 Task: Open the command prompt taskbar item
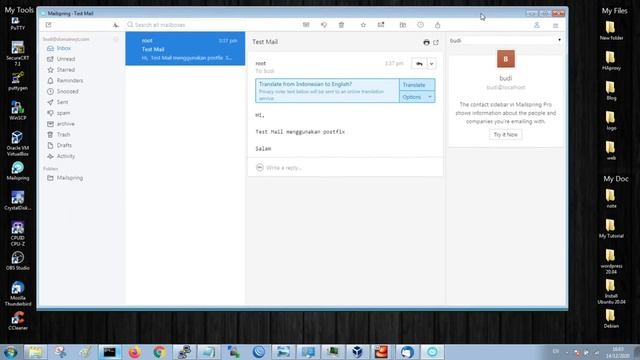tap(109, 352)
